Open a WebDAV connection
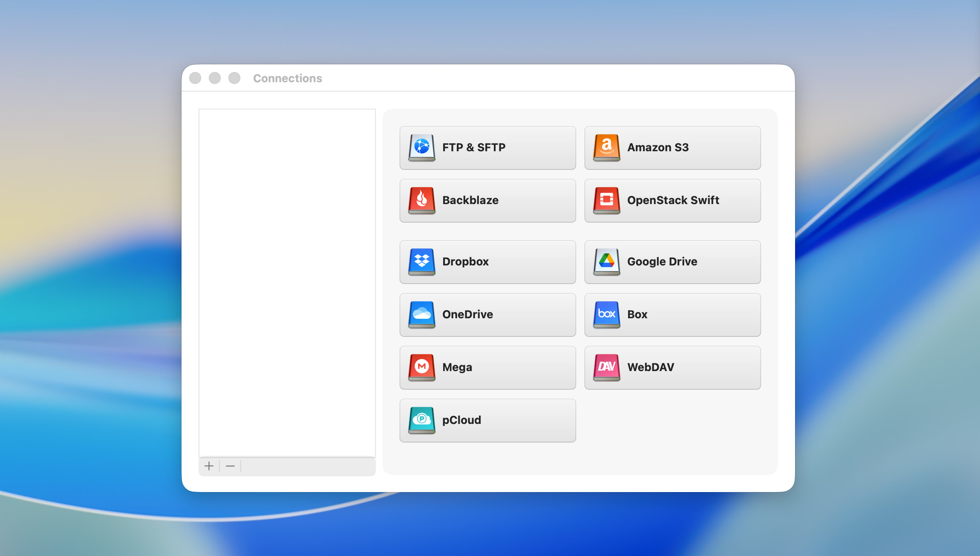This screenshot has height=556, width=980. point(672,367)
